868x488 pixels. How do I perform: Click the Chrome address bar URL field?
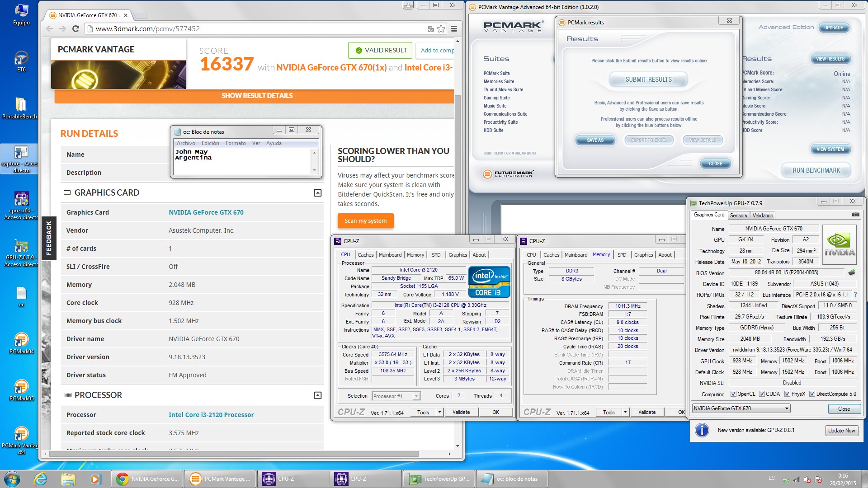click(x=255, y=28)
